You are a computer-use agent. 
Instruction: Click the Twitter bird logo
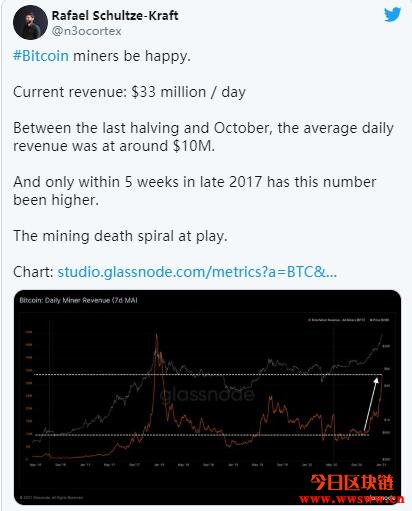coord(392,15)
